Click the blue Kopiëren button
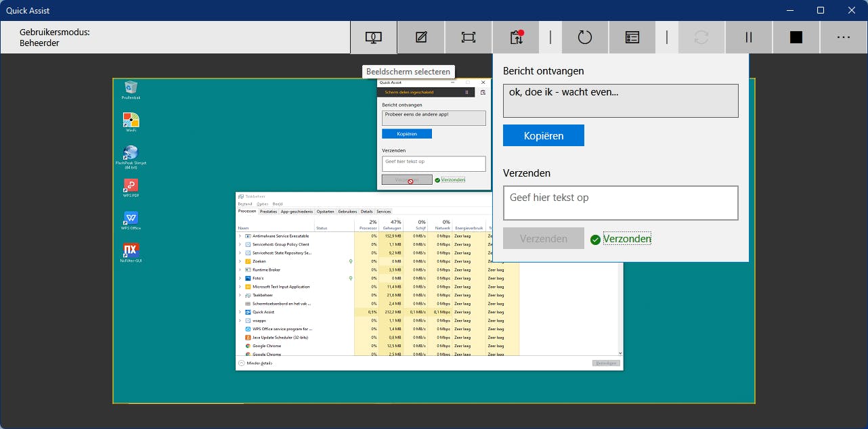The height and width of the screenshot is (429, 868). pos(543,135)
